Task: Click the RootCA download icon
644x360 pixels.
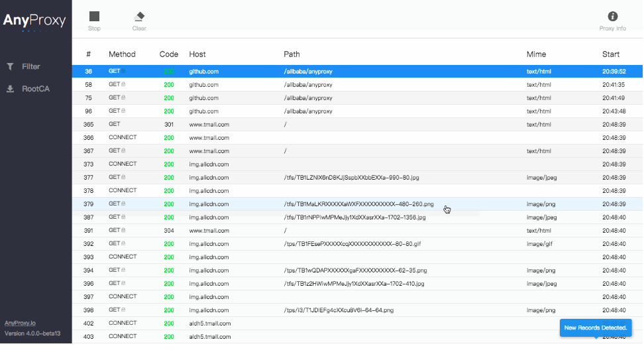Action: pyautogui.click(x=10, y=89)
